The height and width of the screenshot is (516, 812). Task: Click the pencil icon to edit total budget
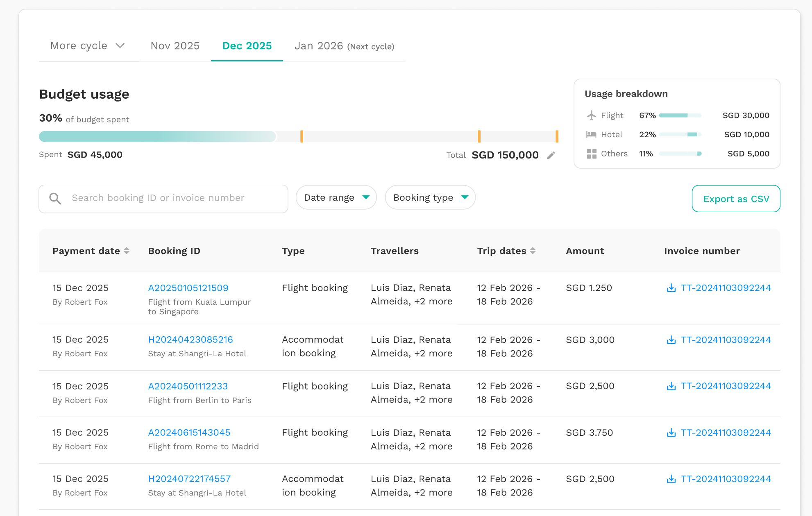[x=551, y=155]
